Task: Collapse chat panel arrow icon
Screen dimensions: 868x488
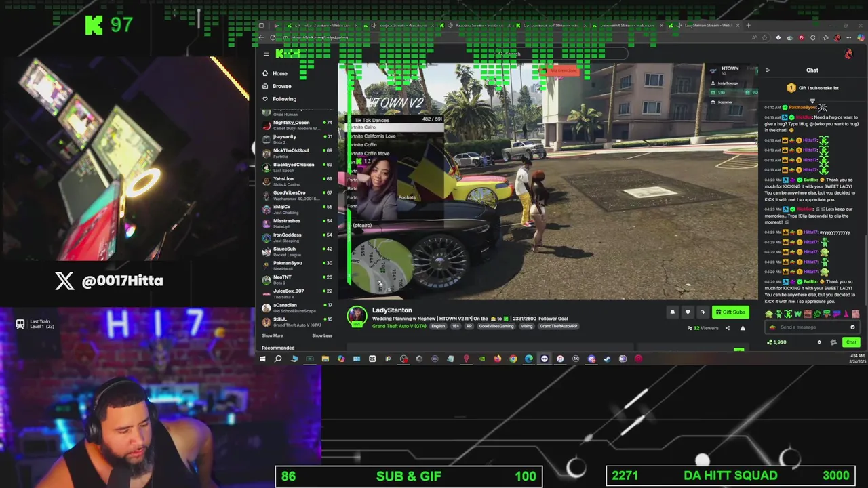Action: pos(768,70)
